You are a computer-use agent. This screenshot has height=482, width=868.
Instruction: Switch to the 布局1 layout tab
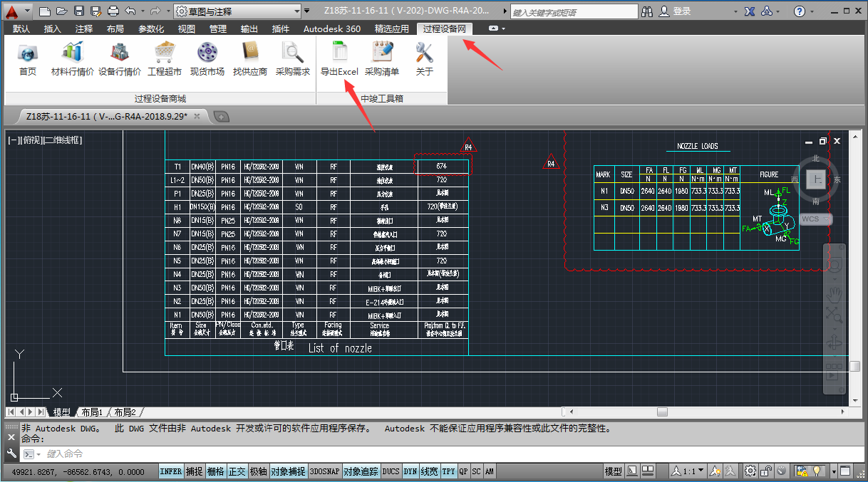[x=92, y=412]
